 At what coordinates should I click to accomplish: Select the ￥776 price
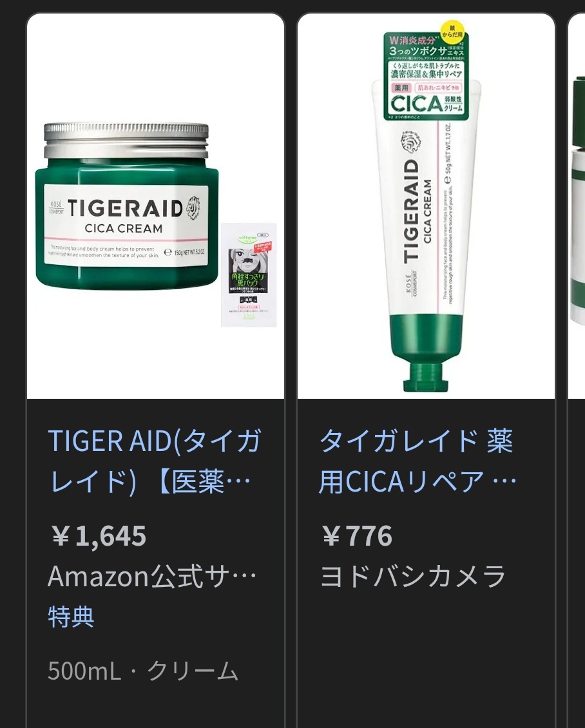click(x=356, y=536)
